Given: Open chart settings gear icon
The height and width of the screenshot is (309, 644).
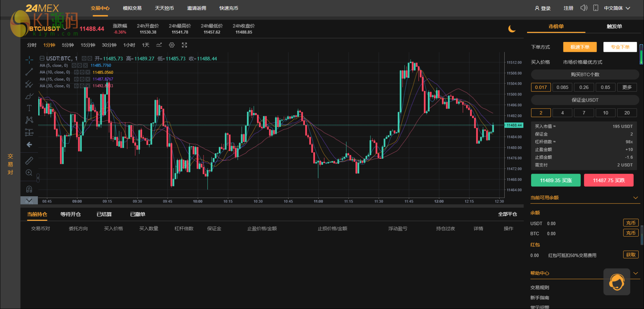Looking at the screenshot, I should coord(172,45).
